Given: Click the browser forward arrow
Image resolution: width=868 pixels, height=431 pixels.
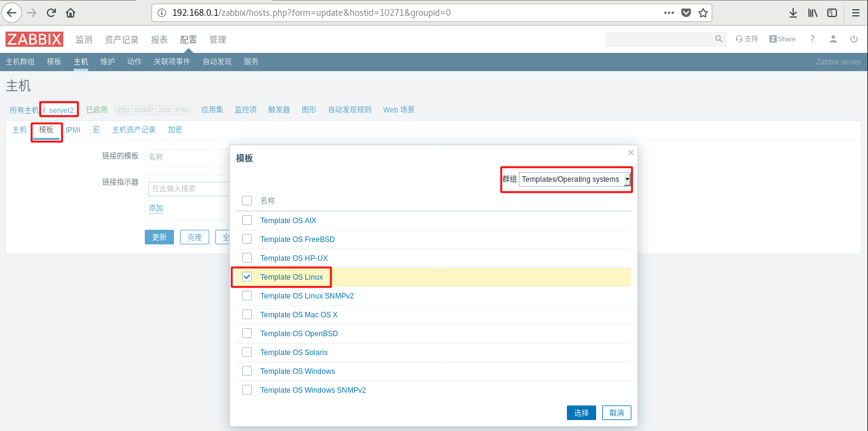Looking at the screenshot, I should (32, 12).
